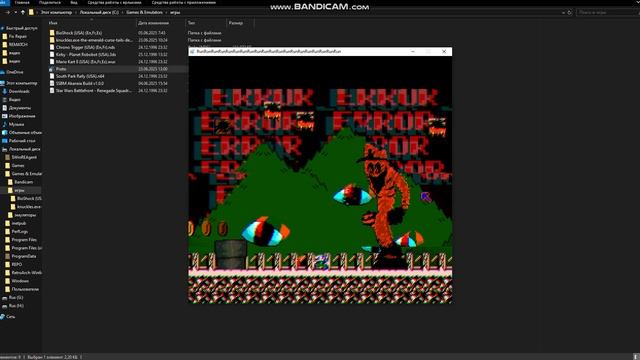Screen dimensions: 640x360
Task: Open Fix Repair folder in quick access
Action: point(18,36)
